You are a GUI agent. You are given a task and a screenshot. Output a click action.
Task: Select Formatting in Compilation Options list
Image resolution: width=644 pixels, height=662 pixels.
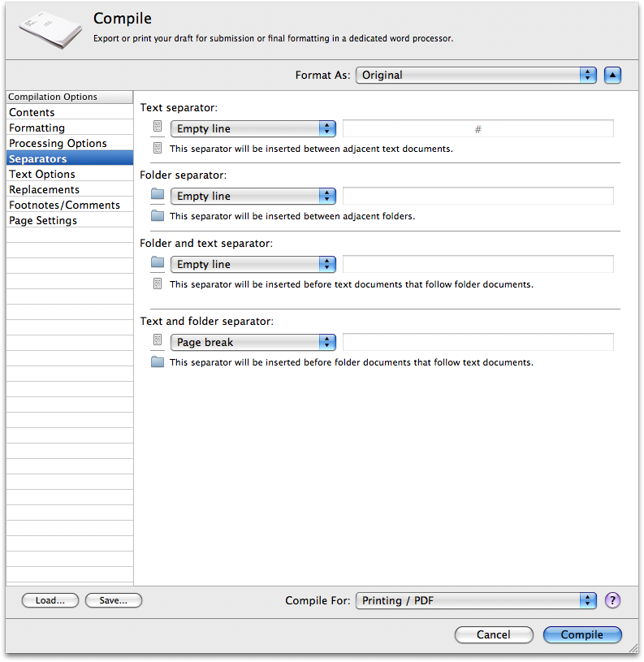coord(37,128)
